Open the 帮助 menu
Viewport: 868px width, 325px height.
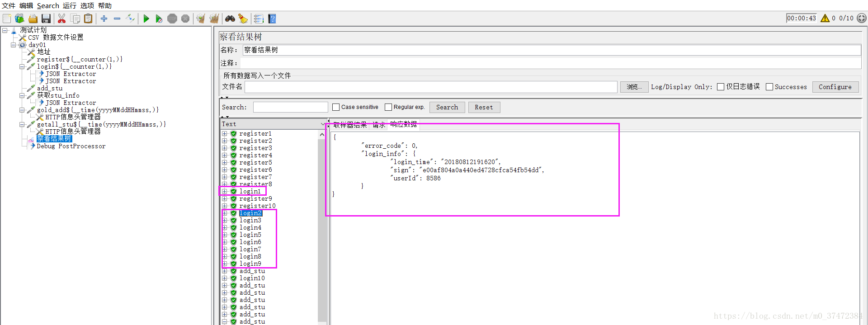(105, 5)
